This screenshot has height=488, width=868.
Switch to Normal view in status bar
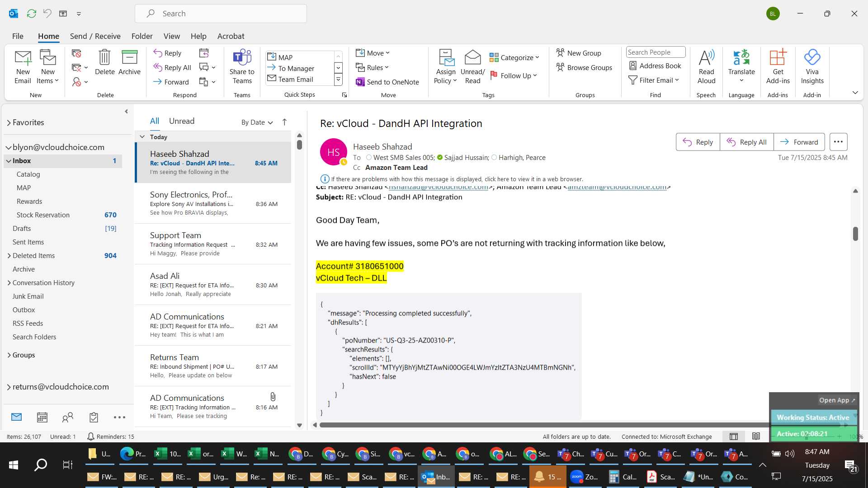tap(734, 436)
